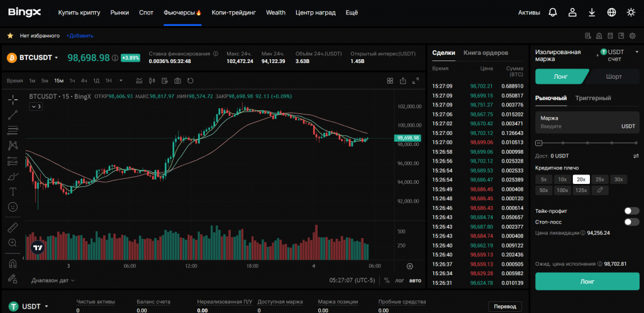Open trading settings gear icon
The width and height of the screenshot is (644, 313).
point(633,36)
